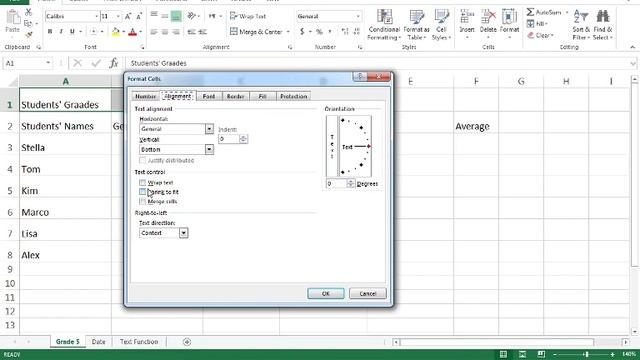Click the Format as Table icon

click(416, 24)
